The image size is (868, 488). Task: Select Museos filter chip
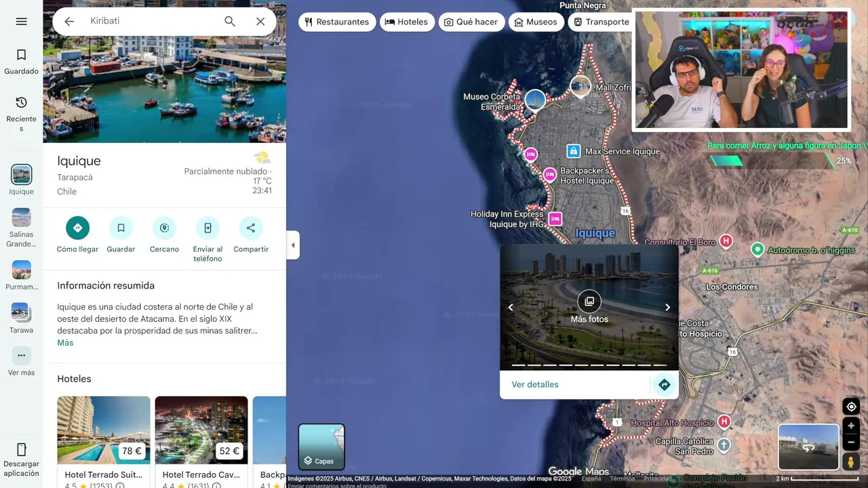(x=536, y=22)
